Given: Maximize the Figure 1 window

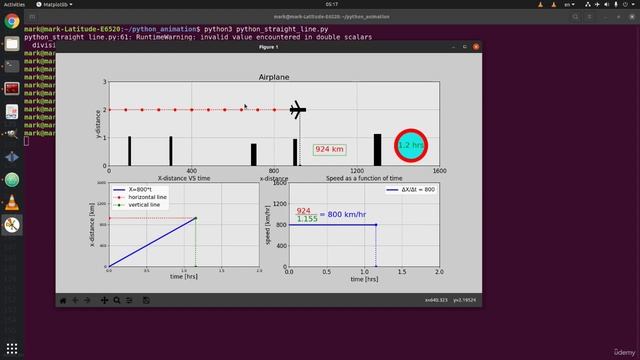Looking at the screenshot, I should point(464,47).
